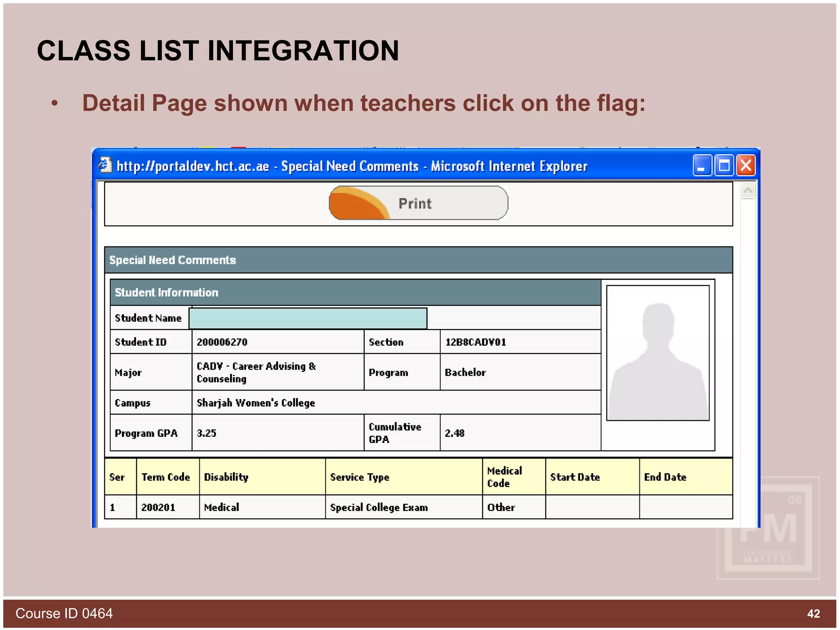The height and width of the screenshot is (630, 840).
Task: Click the scrollbar up arrow
Action: [748, 191]
